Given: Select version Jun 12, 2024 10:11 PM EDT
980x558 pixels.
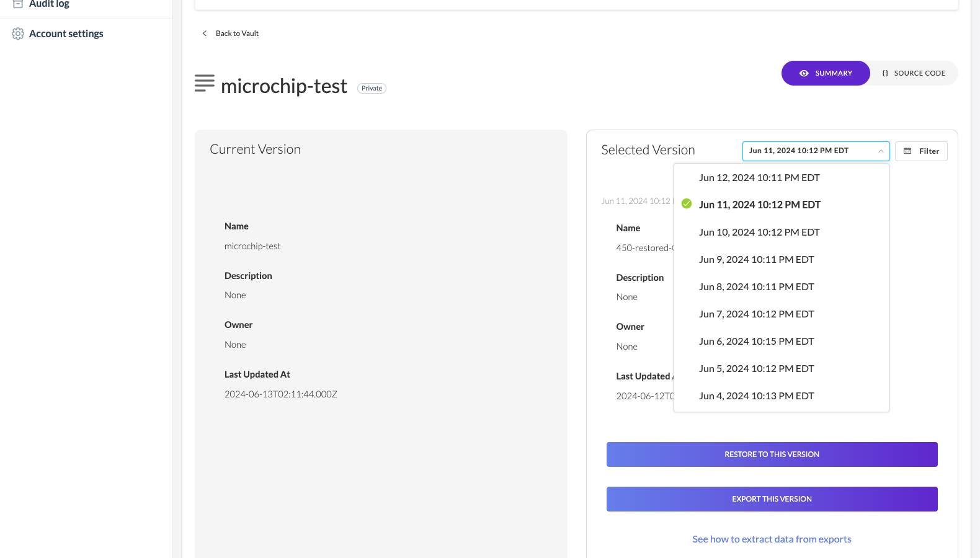Looking at the screenshot, I should point(782,178).
